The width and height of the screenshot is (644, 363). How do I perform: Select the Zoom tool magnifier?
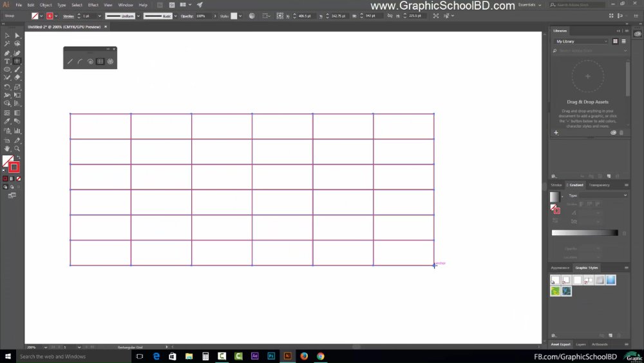point(17,148)
